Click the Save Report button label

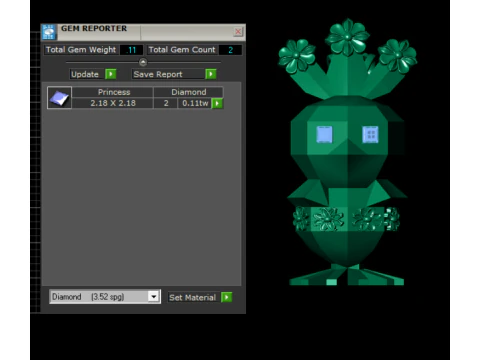pyautogui.click(x=168, y=74)
